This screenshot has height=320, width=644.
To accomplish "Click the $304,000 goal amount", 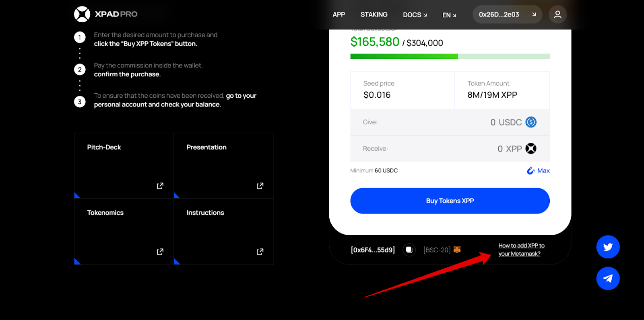I will 425,43.
